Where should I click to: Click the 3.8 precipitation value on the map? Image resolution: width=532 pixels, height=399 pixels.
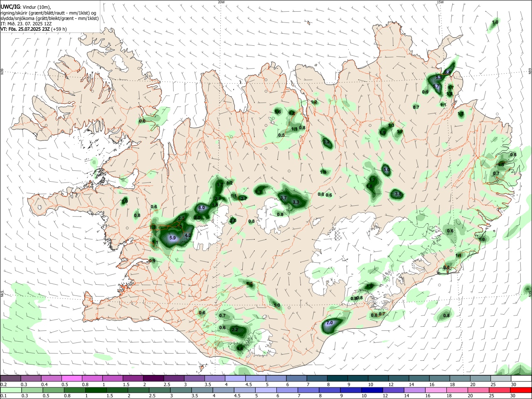coord(398,194)
